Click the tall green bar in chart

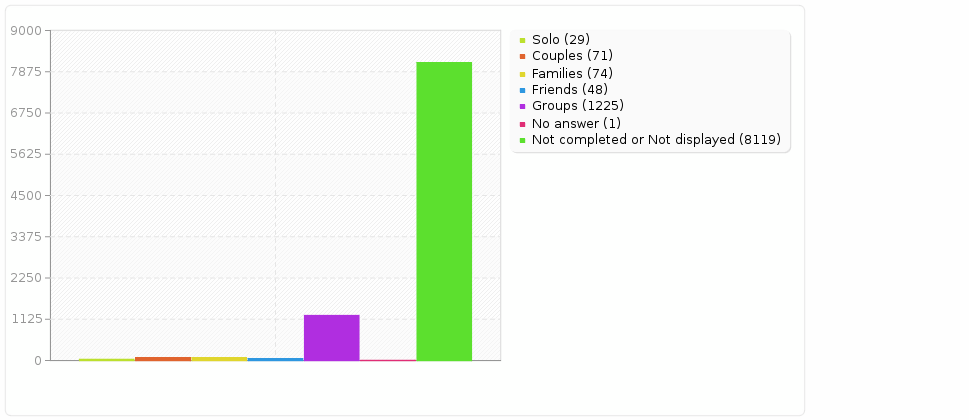(x=444, y=210)
